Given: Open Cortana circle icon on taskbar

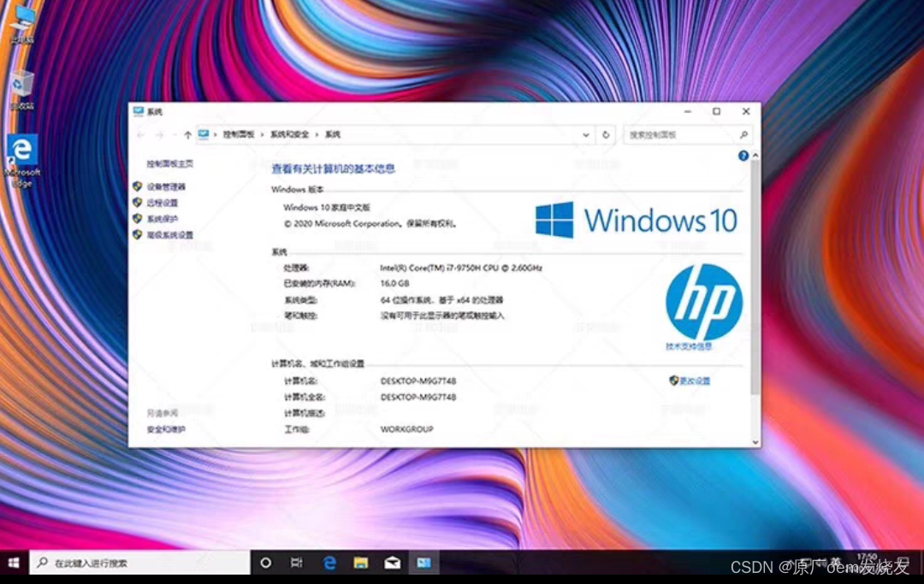Looking at the screenshot, I should (266, 563).
